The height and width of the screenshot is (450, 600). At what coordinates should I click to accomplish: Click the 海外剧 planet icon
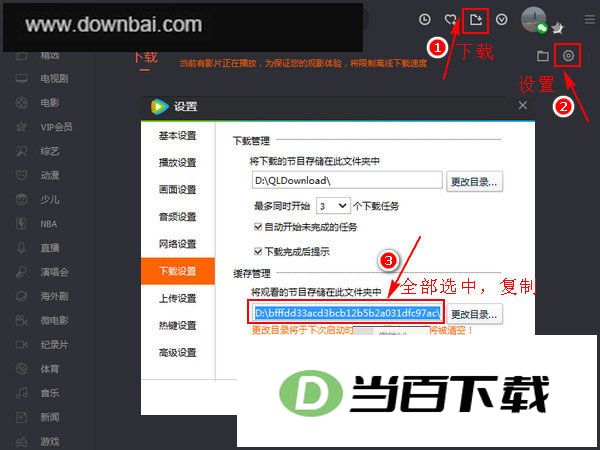coord(21,296)
